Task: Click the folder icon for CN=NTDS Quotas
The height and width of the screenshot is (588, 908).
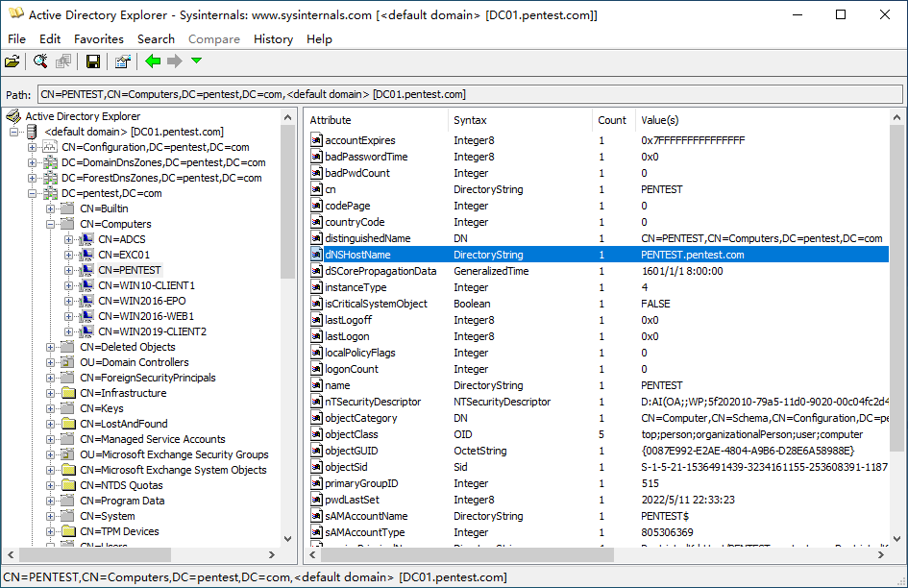Action: (68, 485)
